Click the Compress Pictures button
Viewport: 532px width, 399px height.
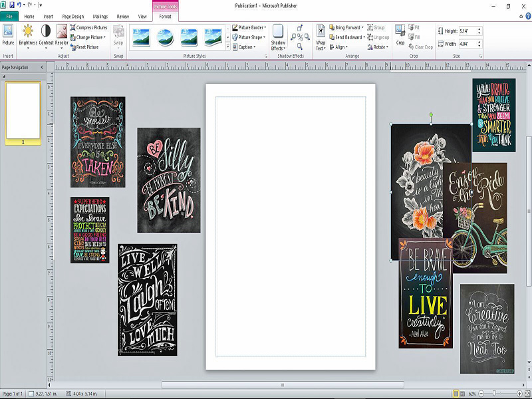coord(89,27)
